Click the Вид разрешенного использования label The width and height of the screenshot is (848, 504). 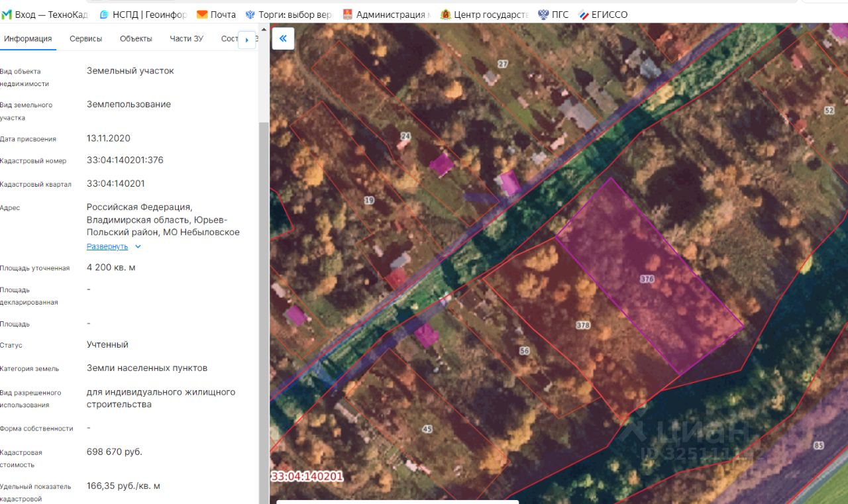30,399
